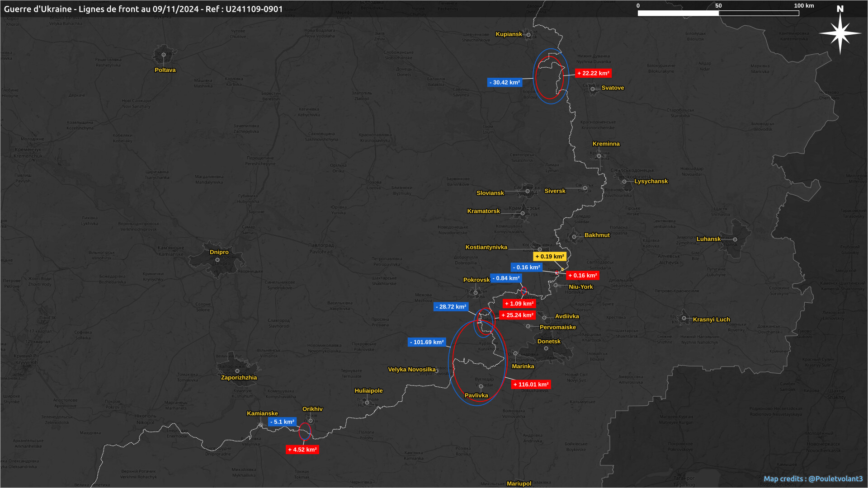Screen dimensions: 868x488
Task: Click the Svatove city marker dot
Action: pyautogui.click(x=593, y=89)
